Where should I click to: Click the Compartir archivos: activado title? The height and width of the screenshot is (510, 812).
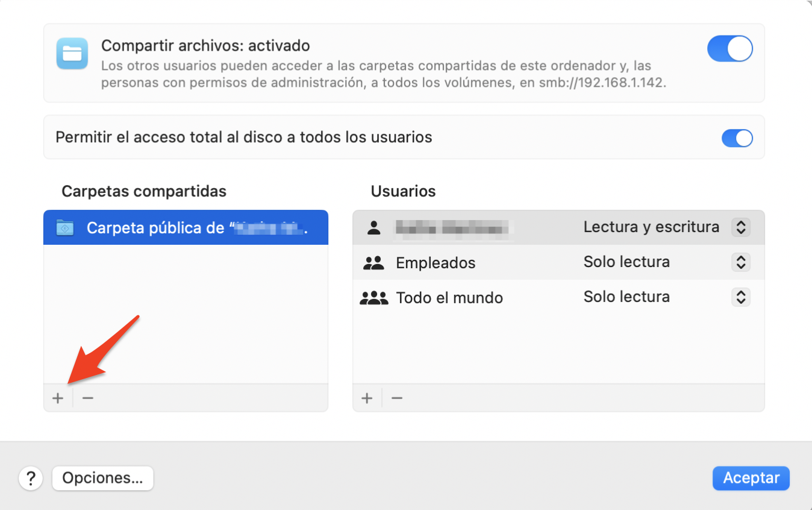pos(205,46)
